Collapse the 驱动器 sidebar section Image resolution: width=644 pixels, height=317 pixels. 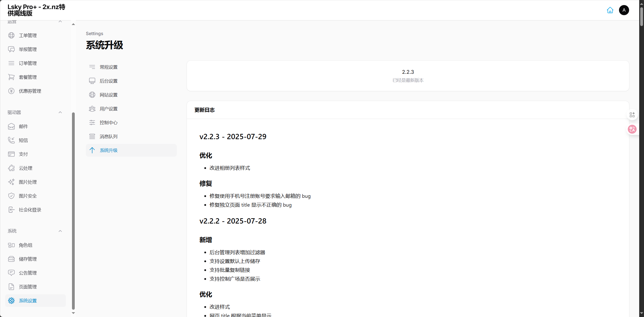60,112
